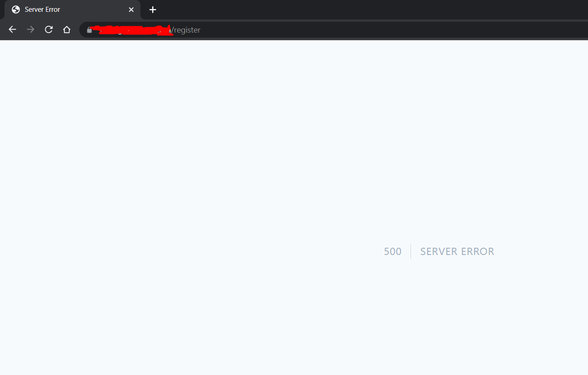Screen dimensions: 588x375
Task: Click the forward navigation arrow
Action: pyautogui.click(x=30, y=29)
